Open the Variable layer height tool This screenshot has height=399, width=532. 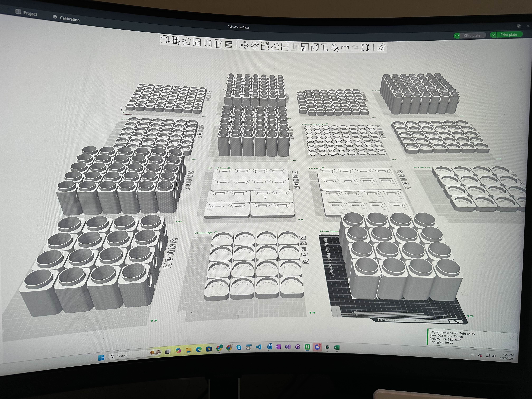click(x=229, y=44)
